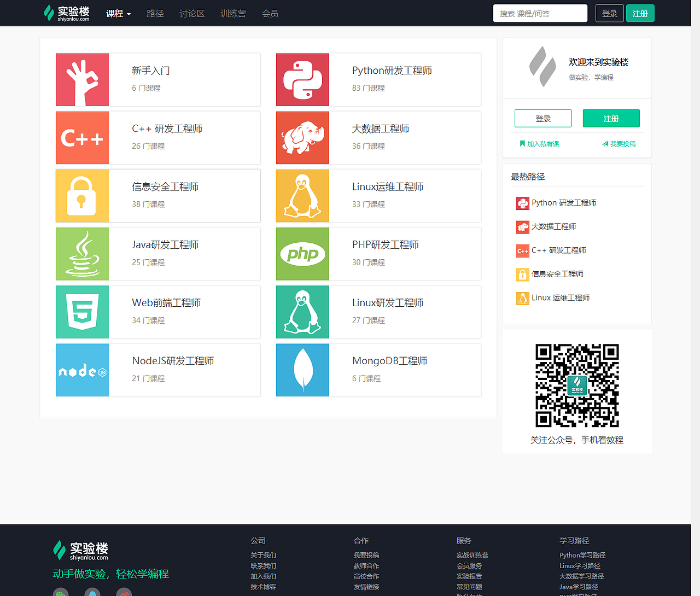
Task: Go to the 讨论区 section
Action: [x=191, y=13]
